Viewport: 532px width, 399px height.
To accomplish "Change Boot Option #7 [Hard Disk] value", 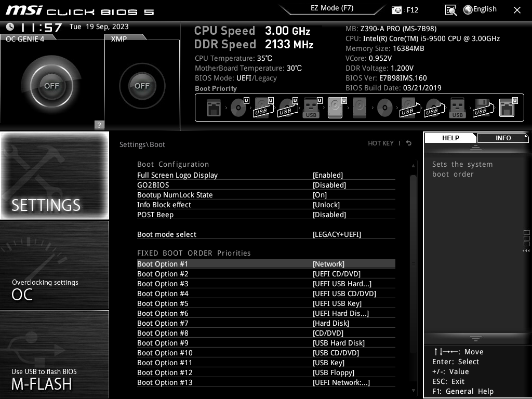I will click(331, 323).
